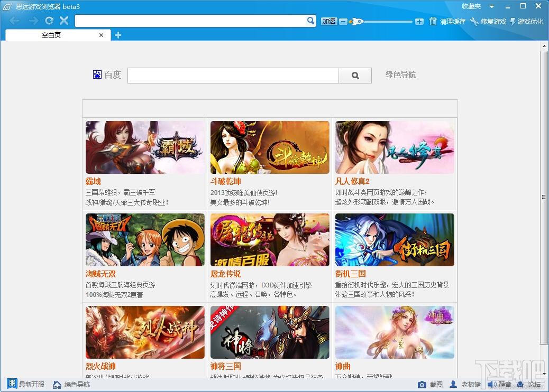
Task: Click the 老板键 person icon
Action: point(453,384)
